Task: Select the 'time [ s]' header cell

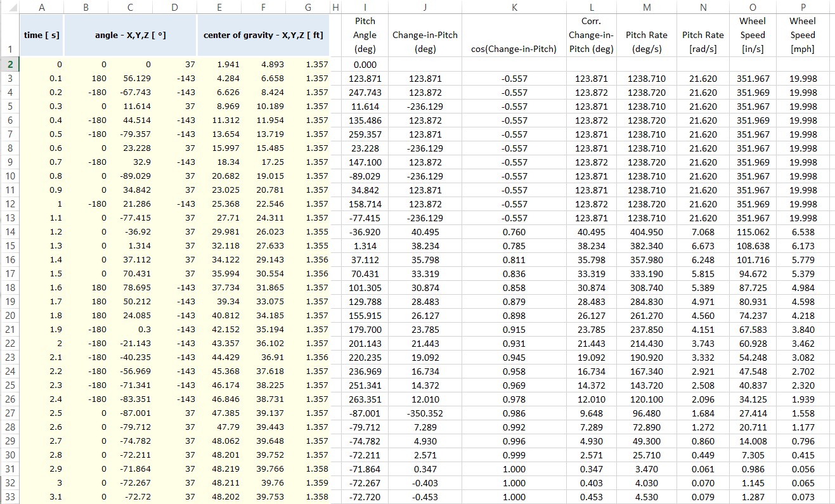Action: 42,35
